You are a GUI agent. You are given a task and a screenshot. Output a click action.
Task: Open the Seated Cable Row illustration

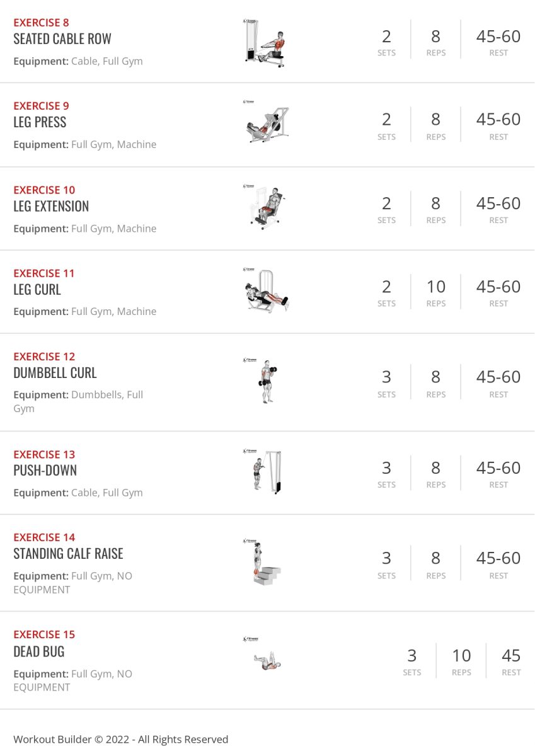[x=263, y=42]
